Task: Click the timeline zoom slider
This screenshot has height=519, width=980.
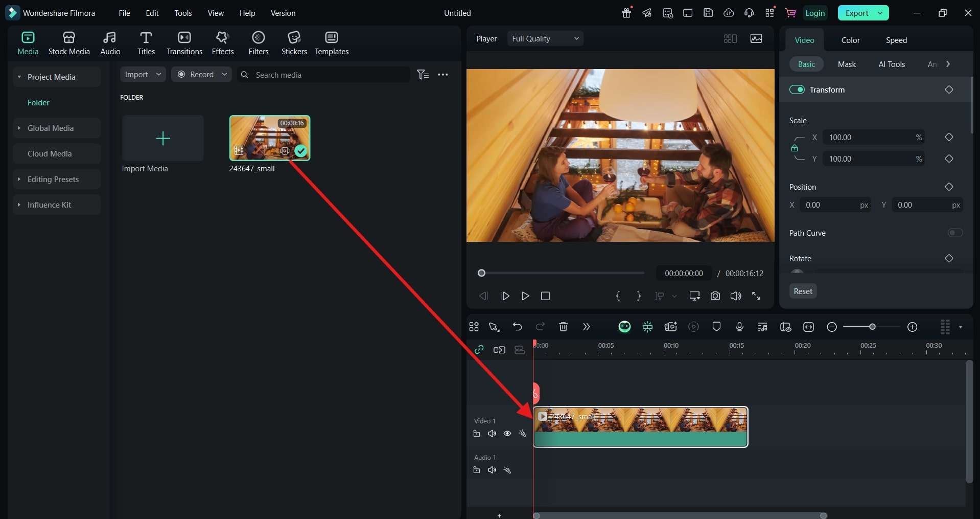Action: [872, 327]
